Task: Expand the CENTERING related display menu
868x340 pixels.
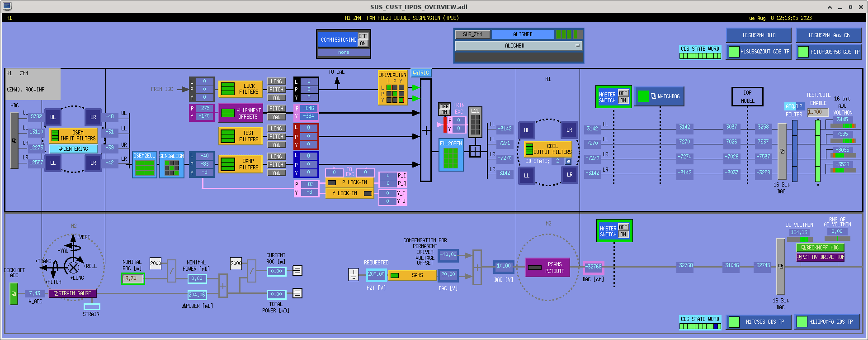Action: point(73,149)
